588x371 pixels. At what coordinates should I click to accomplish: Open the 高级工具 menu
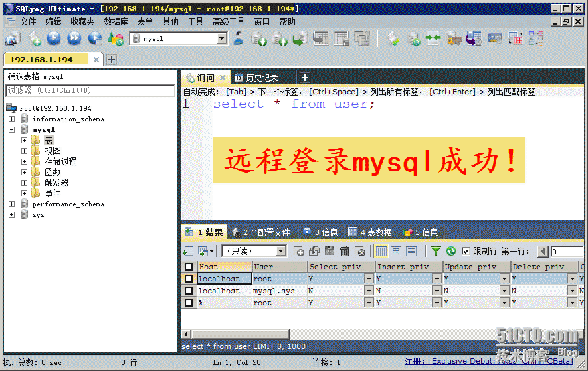[229, 21]
